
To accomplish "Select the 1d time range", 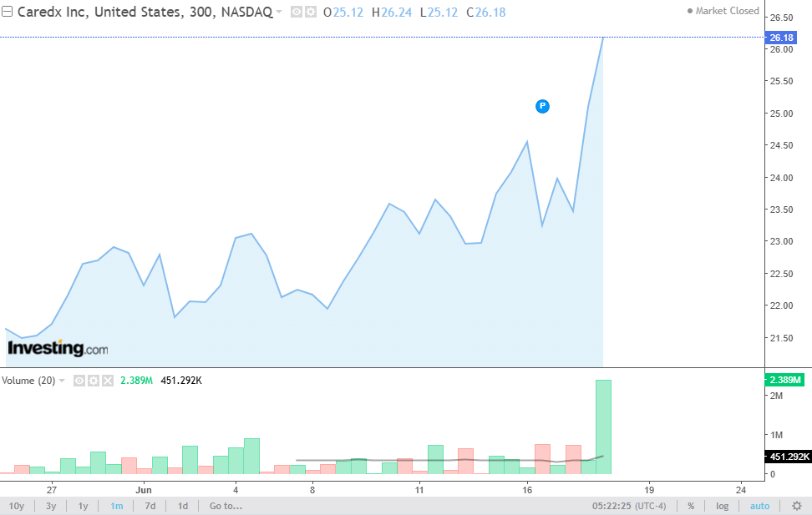I will point(183,506).
